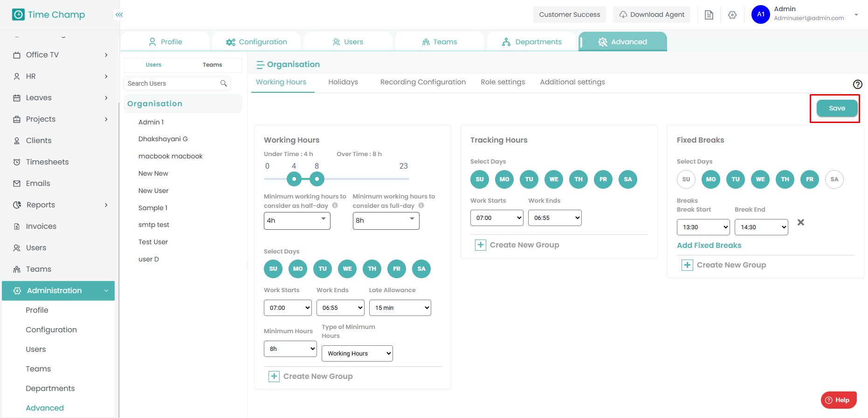Open the Late Allowance dropdown
868x418 pixels.
point(400,308)
